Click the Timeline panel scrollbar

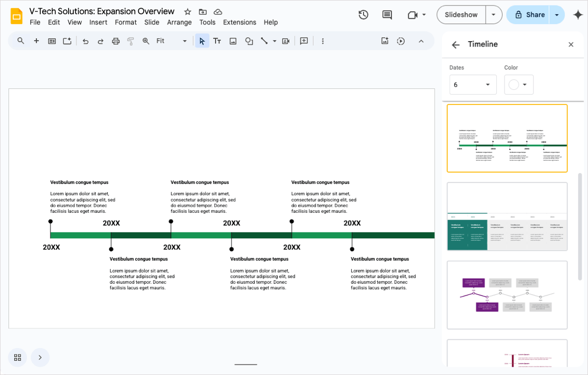pos(581,226)
